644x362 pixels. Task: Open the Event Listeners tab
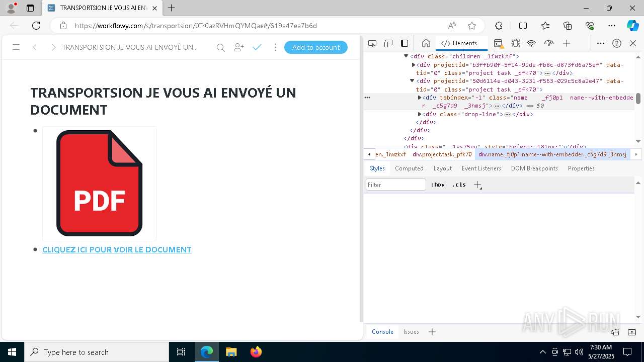tap(481, 168)
